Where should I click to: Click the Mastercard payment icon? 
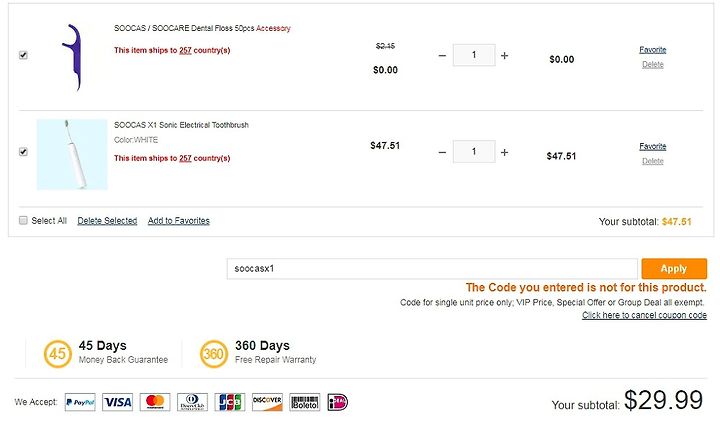tap(155, 402)
